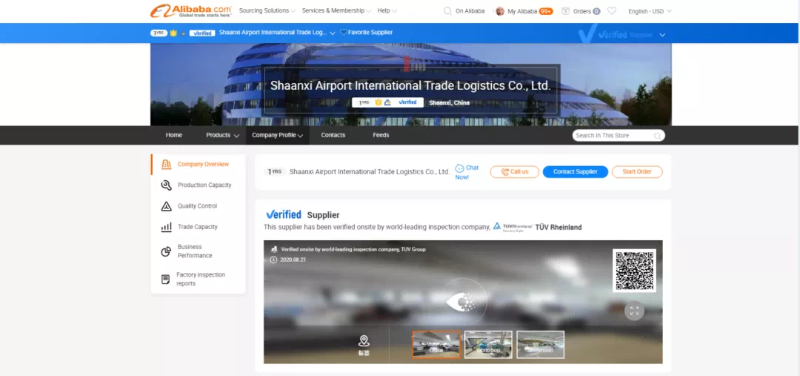Go to Contacts tab
Image resolution: width=800 pixels, height=376 pixels.
pos(333,135)
